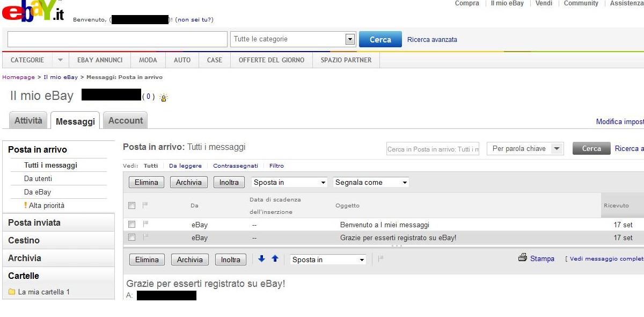
Task: Click 'Il mio eBay' in the breadcrumb
Action: (61, 77)
